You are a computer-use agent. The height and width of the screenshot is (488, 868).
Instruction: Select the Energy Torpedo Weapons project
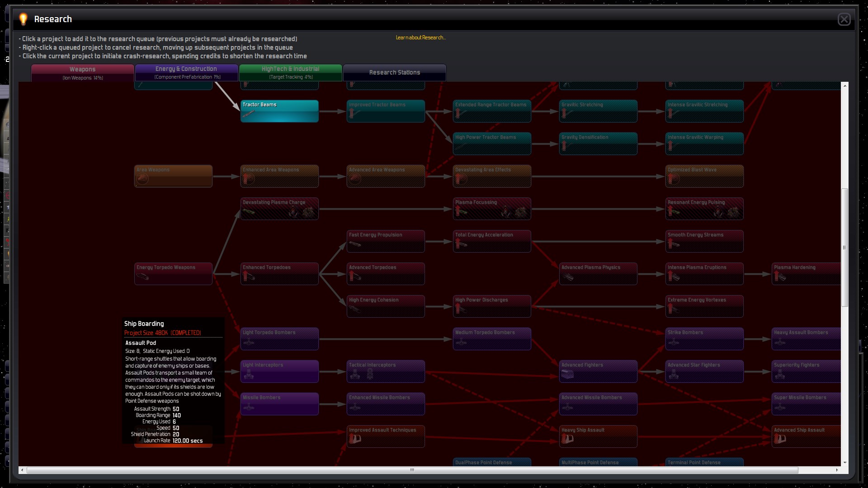(x=173, y=274)
